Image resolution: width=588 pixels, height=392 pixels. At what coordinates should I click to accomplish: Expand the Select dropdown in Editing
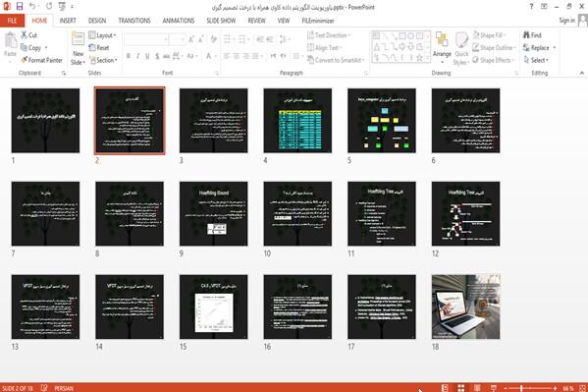point(536,60)
